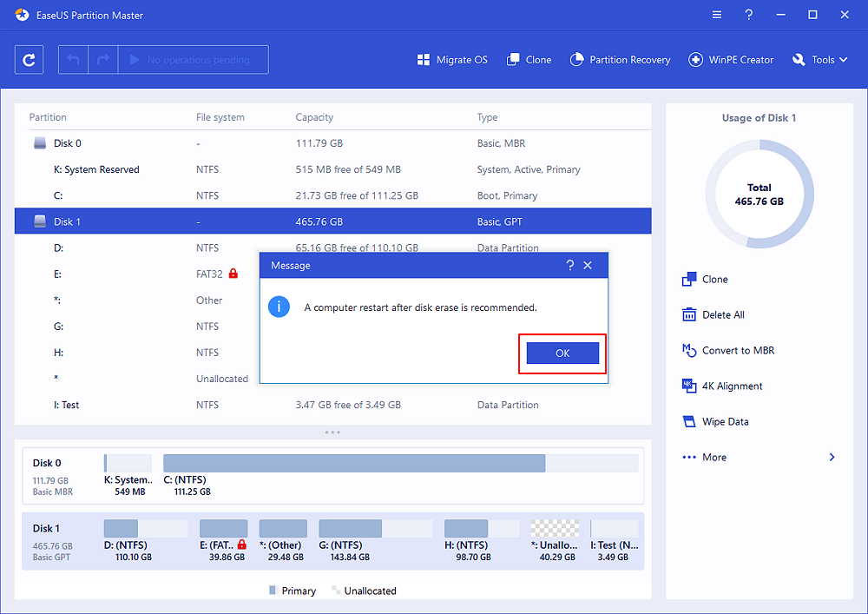Close the Message dialog with X

[588, 265]
